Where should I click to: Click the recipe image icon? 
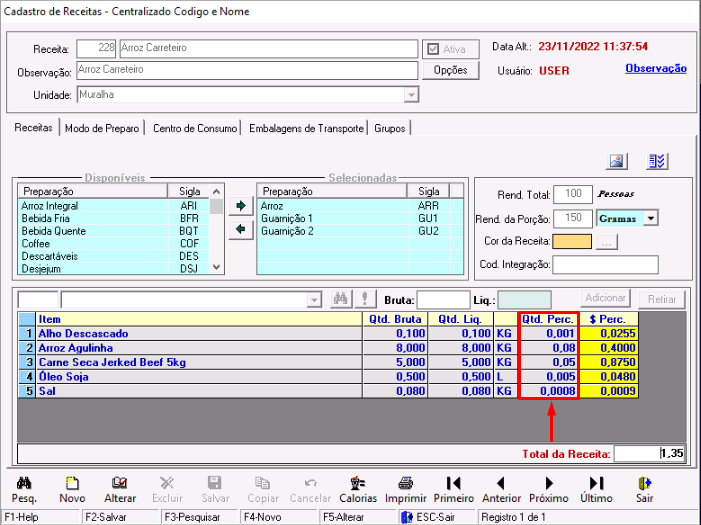(617, 162)
